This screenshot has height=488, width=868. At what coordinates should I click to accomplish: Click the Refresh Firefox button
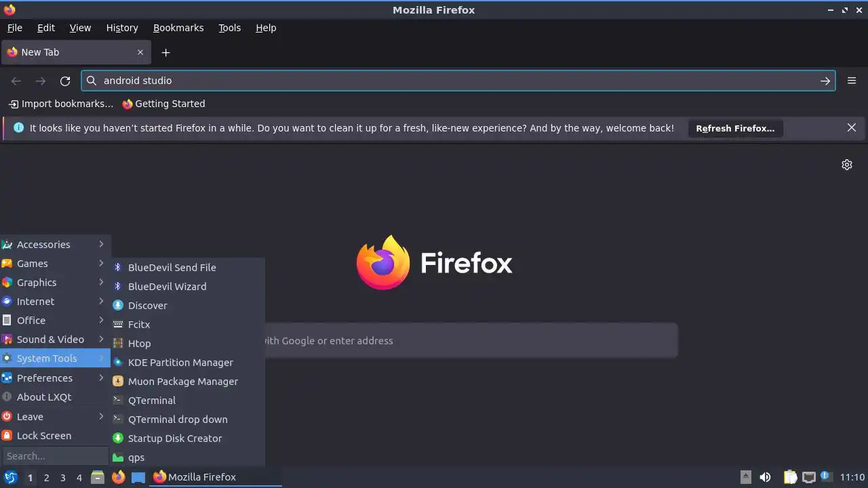735,128
